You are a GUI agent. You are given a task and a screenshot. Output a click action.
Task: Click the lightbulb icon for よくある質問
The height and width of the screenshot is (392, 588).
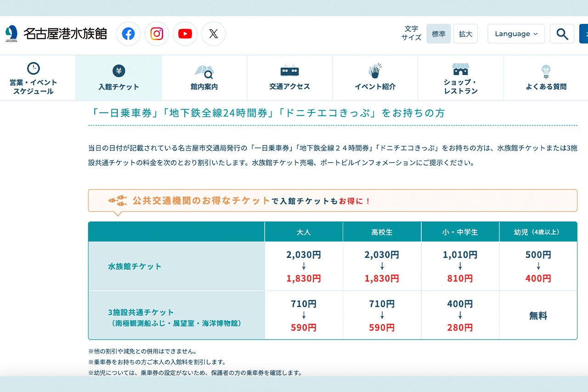[x=546, y=72]
